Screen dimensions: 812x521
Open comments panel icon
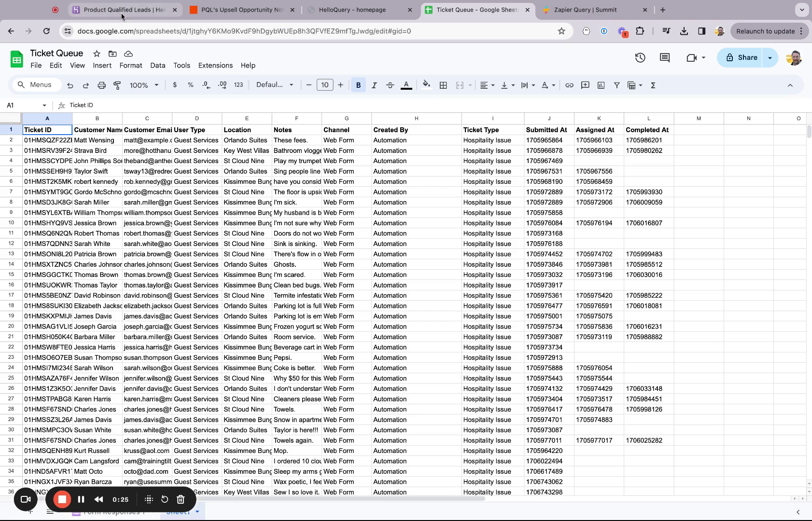coord(665,57)
